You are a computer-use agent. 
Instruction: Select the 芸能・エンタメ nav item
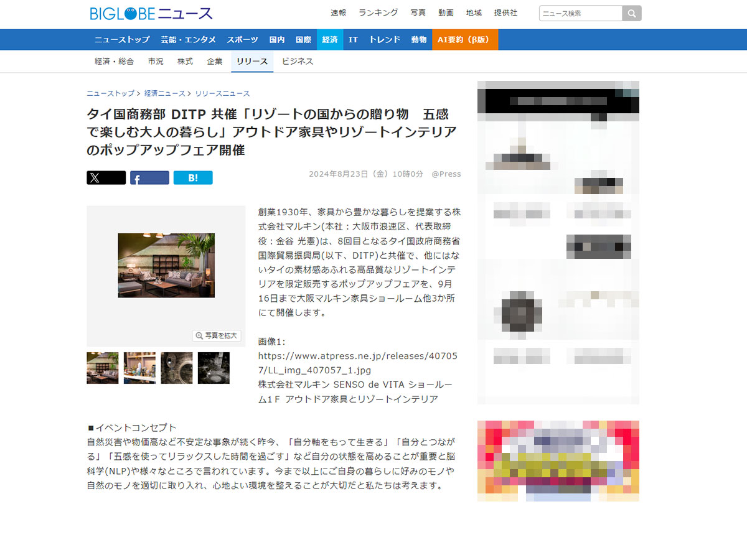(x=189, y=40)
